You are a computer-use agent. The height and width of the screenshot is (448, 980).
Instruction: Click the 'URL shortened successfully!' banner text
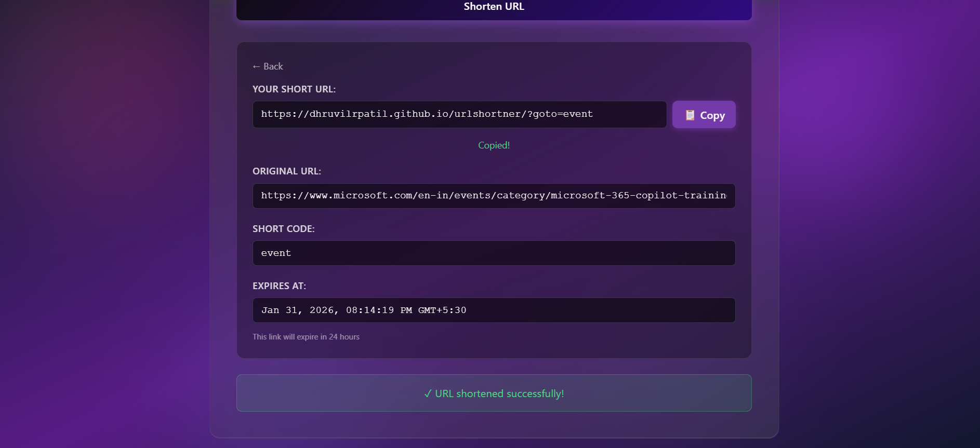tap(499, 393)
